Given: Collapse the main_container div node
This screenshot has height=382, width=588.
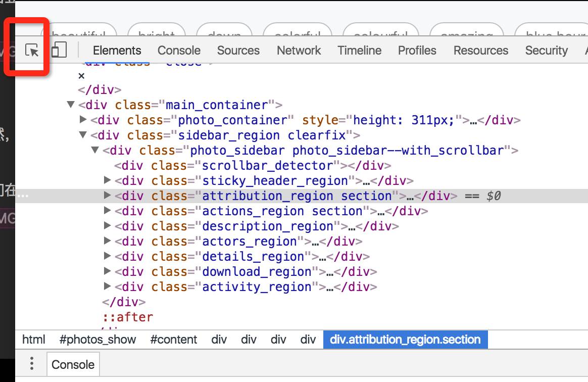Looking at the screenshot, I should tap(71, 104).
